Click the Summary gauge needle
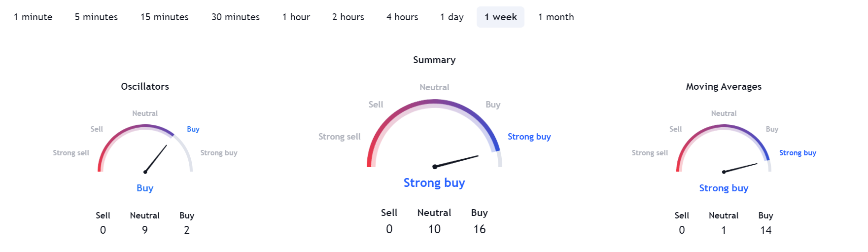The height and width of the screenshot is (252, 868). coord(456,161)
